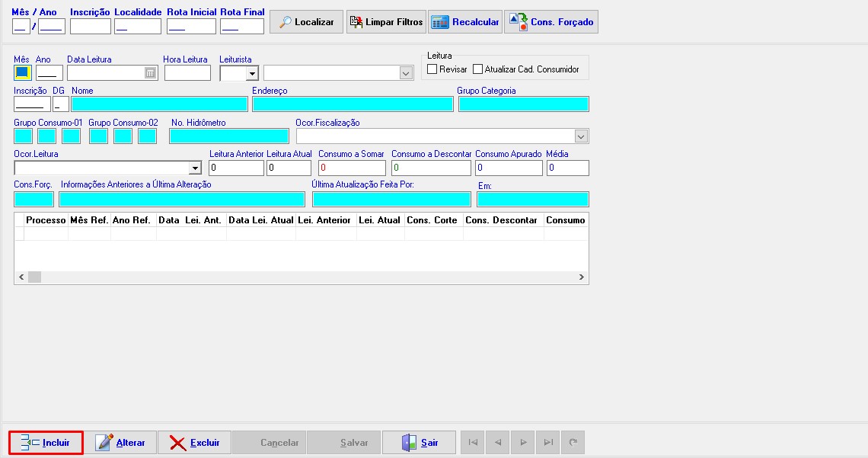
Task: Open the Ocor.Fiscalização dropdown list
Action: pos(581,136)
